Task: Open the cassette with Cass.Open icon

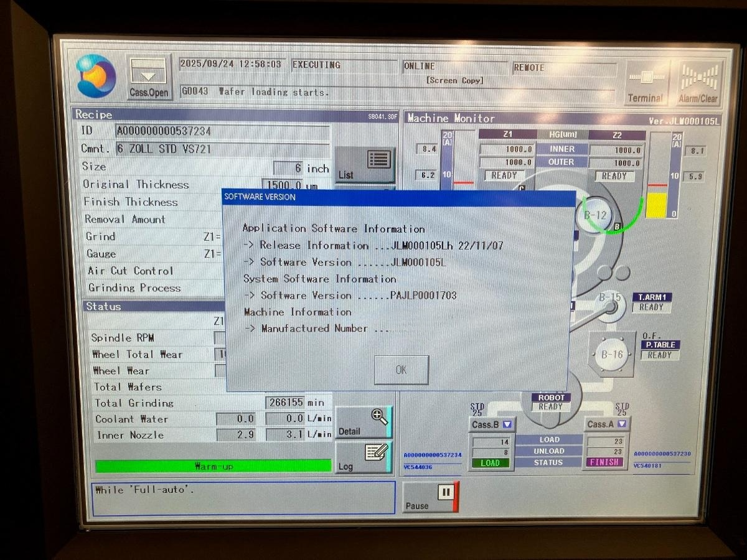Action: point(148,76)
